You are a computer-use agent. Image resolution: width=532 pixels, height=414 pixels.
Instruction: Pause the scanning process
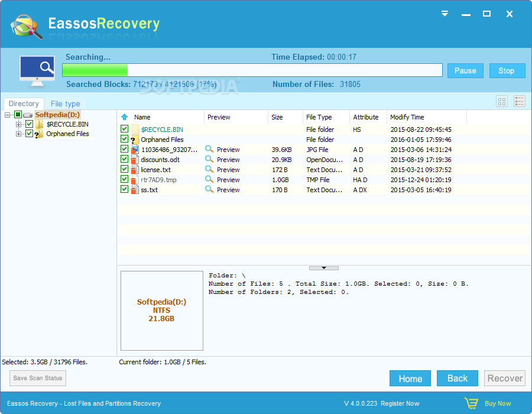465,70
